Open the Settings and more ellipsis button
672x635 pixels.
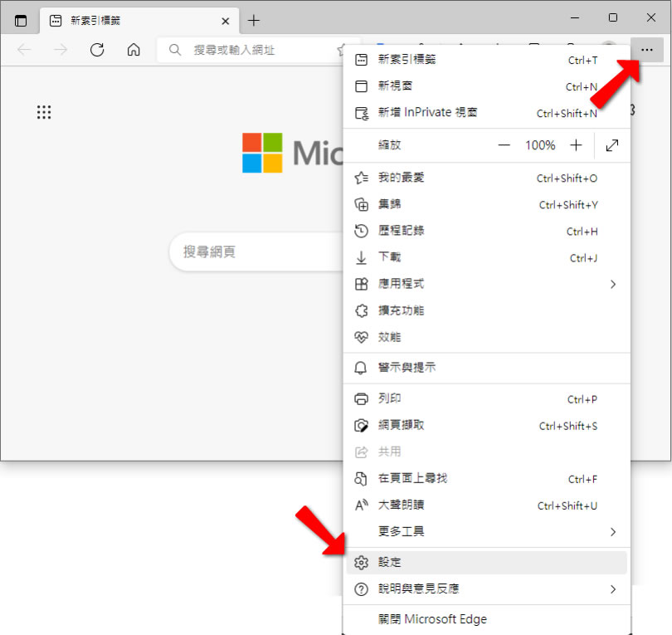tap(647, 50)
